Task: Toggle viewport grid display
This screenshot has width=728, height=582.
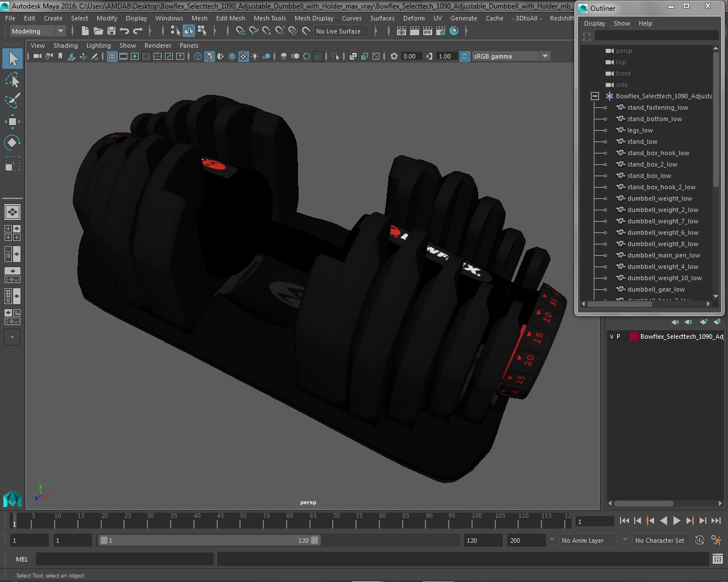Action: (112, 56)
